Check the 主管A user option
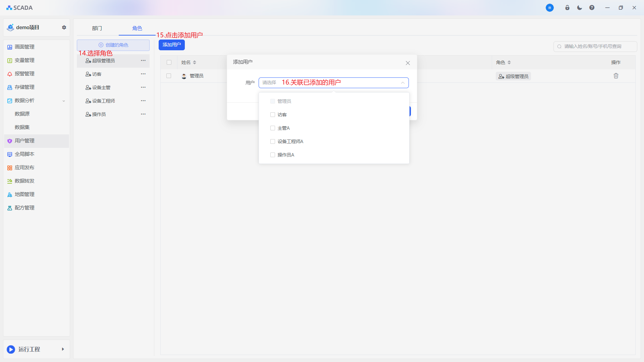This screenshot has width=644, height=362. pos(273,128)
